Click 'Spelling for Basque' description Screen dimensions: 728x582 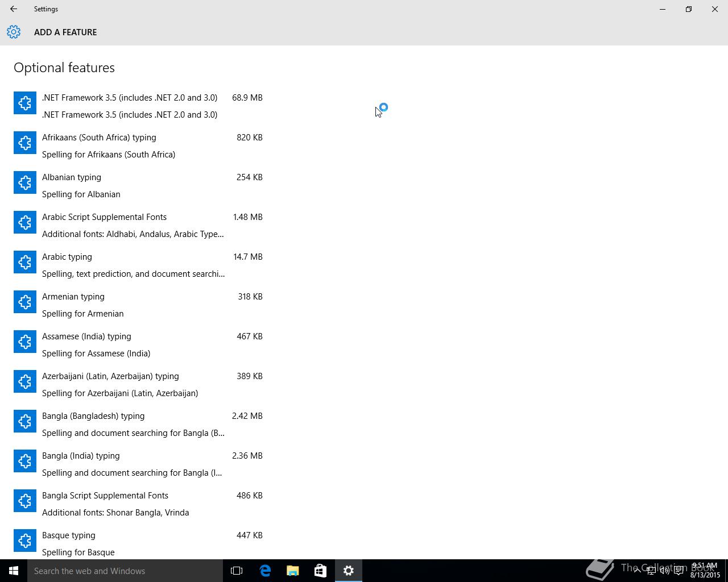pyautogui.click(x=78, y=552)
